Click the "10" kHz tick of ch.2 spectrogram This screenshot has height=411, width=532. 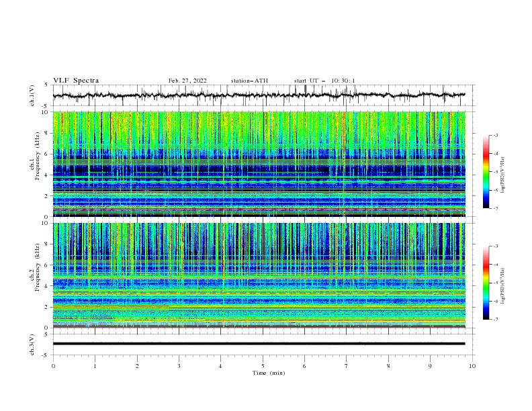pyautogui.click(x=46, y=223)
